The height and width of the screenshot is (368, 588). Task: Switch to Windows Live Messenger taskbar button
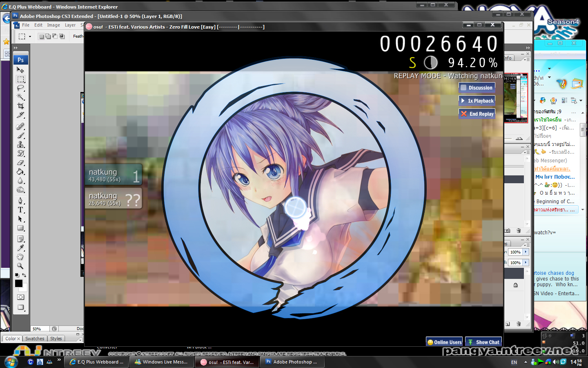click(x=162, y=362)
